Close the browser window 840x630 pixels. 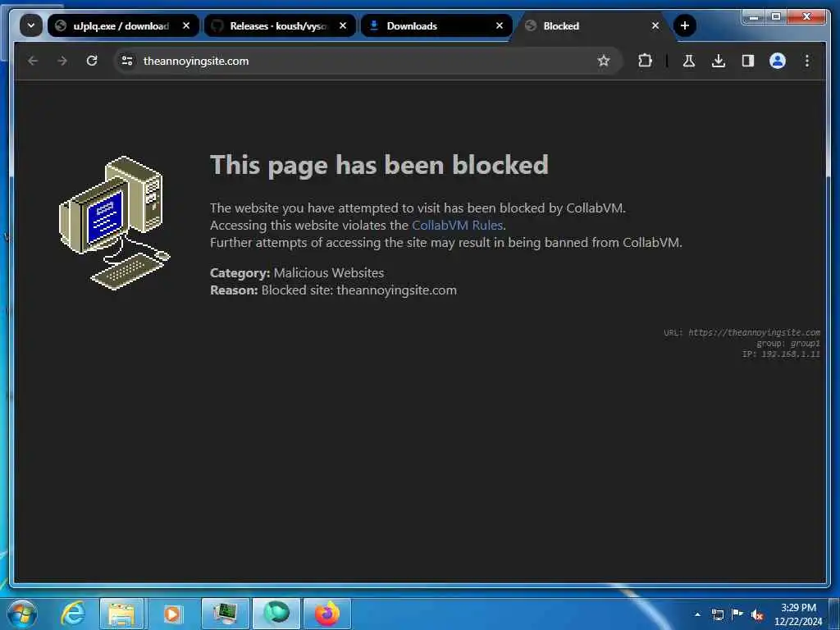tap(806, 16)
